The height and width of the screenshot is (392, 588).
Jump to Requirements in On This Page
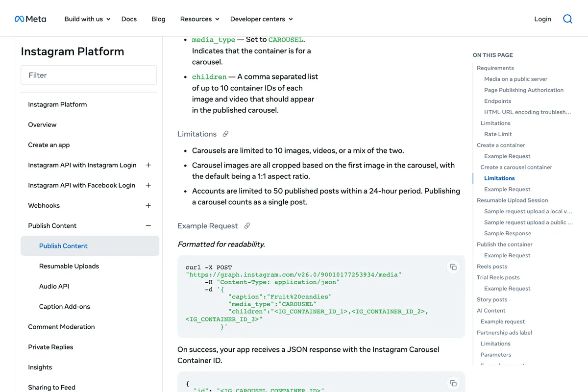pyautogui.click(x=495, y=68)
